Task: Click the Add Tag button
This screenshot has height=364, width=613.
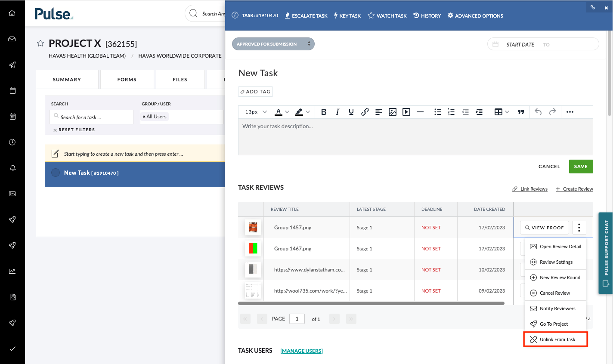Action: tap(255, 92)
